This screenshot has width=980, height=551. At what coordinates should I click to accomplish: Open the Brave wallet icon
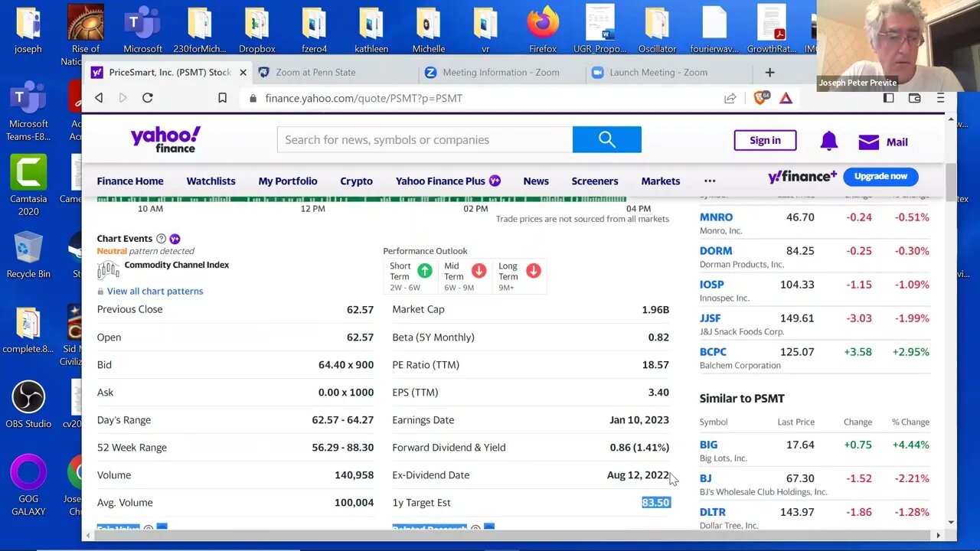pos(914,98)
